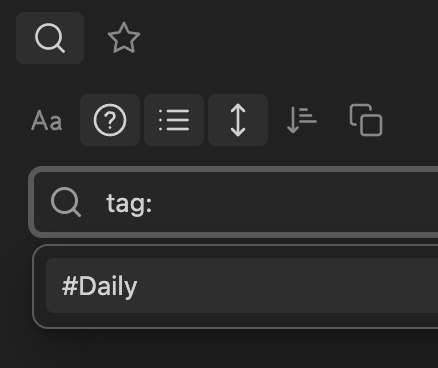Switch to the Bookmarks star tab
Image resolution: width=438 pixels, height=368 pixels.
pyautogui.click(x=124, y=38)
